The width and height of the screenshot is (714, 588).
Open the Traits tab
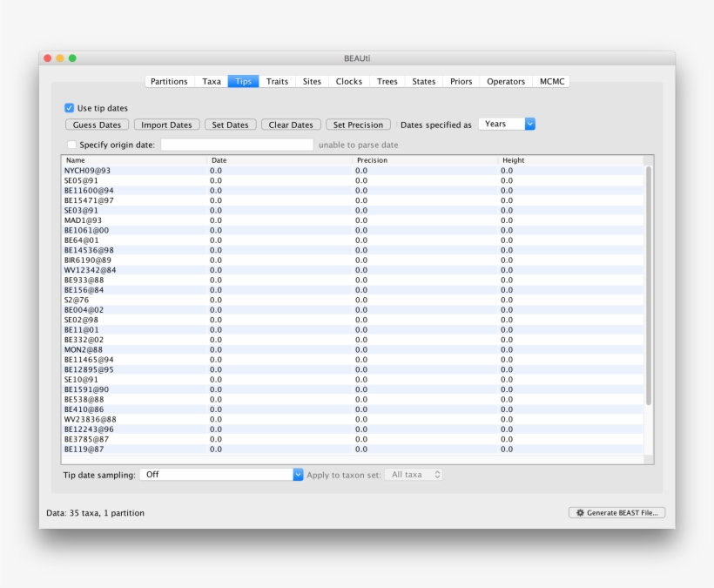coord(277,81)
